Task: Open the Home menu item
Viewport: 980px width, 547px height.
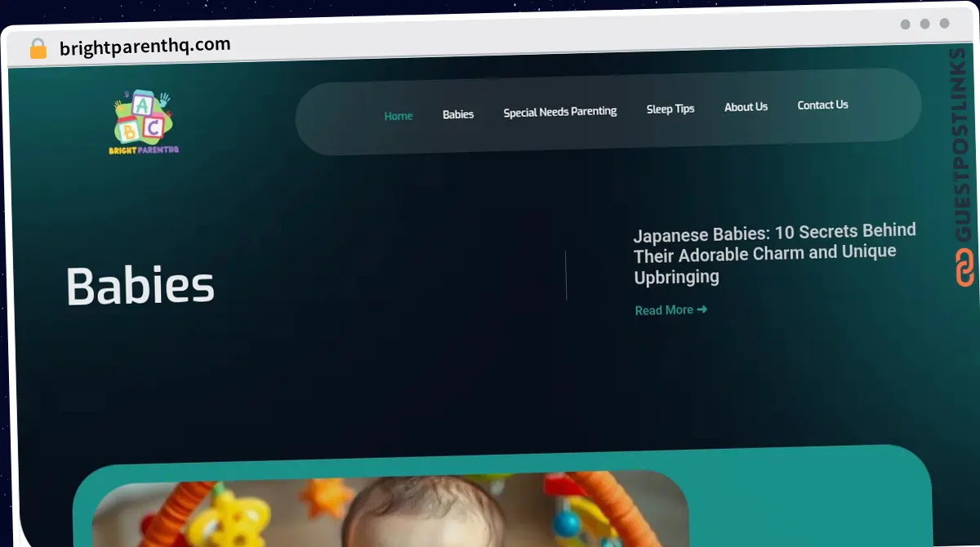Action: [398, 116]
